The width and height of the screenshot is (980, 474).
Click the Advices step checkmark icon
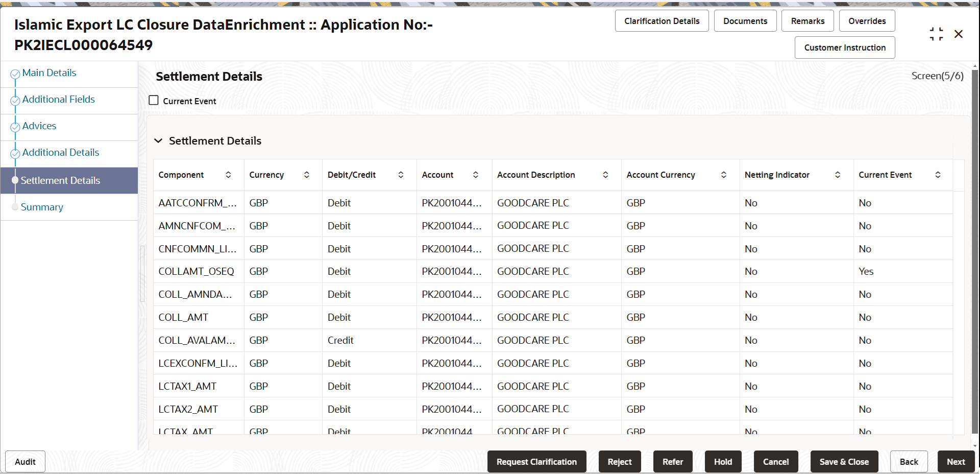click(15, 127)
